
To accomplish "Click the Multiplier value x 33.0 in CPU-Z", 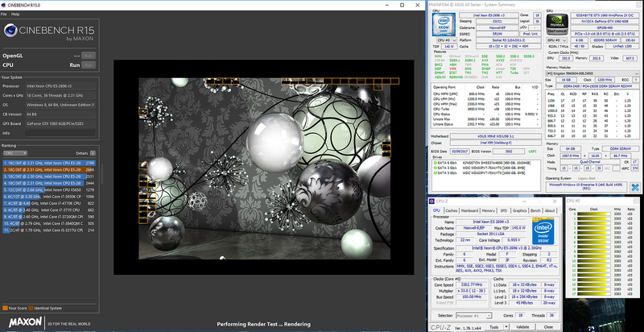I will (x=472, y=290).
